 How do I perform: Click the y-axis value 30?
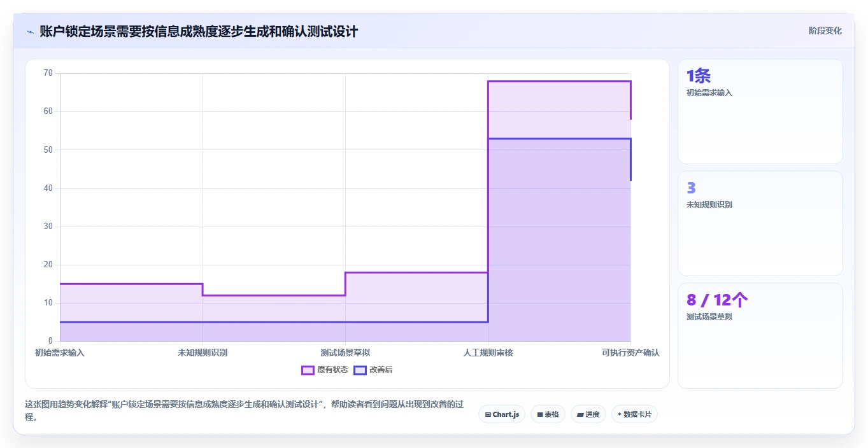[x=48, y=227]
